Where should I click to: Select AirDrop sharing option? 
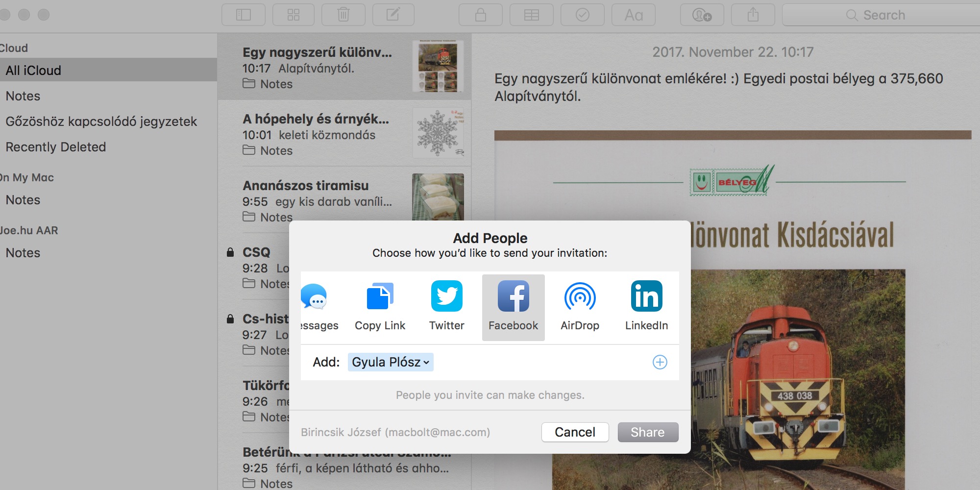click(x=580, y=307)
